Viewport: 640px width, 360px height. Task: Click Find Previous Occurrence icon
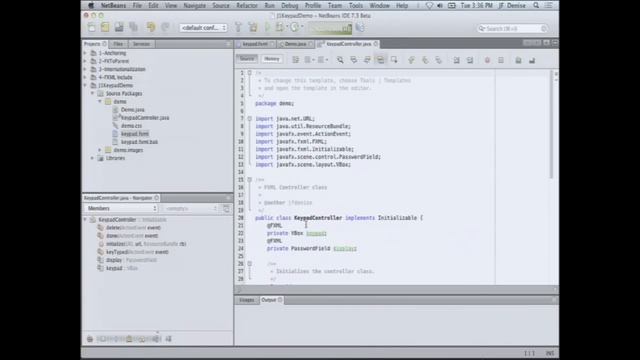[353, 60]
